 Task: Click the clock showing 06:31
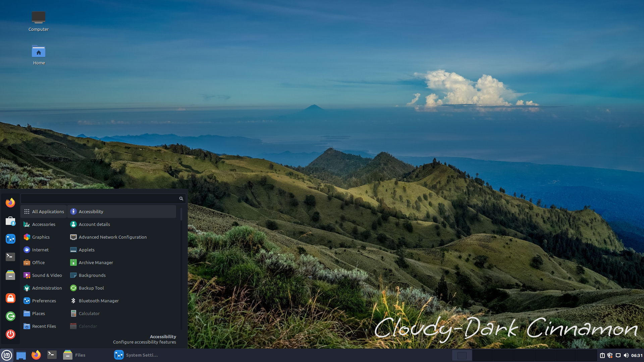tap(637, 355)
